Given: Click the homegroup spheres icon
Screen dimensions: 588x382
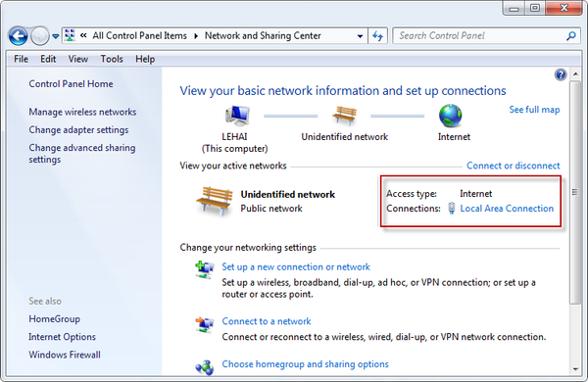Looking at the screenshot, I should tap(205, 367).
